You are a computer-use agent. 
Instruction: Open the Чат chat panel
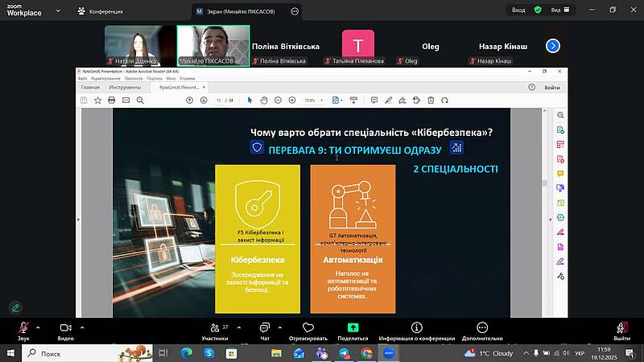pyautogui.click(x=264, y=330)
